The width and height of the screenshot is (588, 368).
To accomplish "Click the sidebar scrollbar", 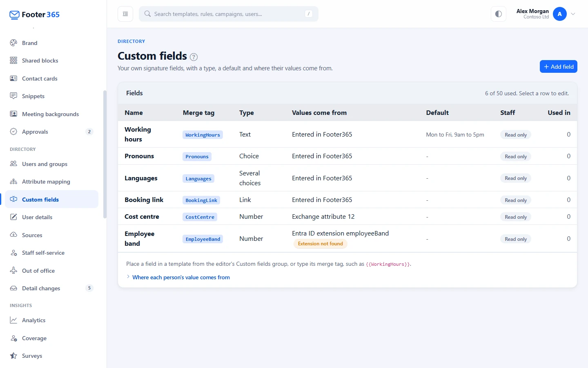I will pos(105,154).
